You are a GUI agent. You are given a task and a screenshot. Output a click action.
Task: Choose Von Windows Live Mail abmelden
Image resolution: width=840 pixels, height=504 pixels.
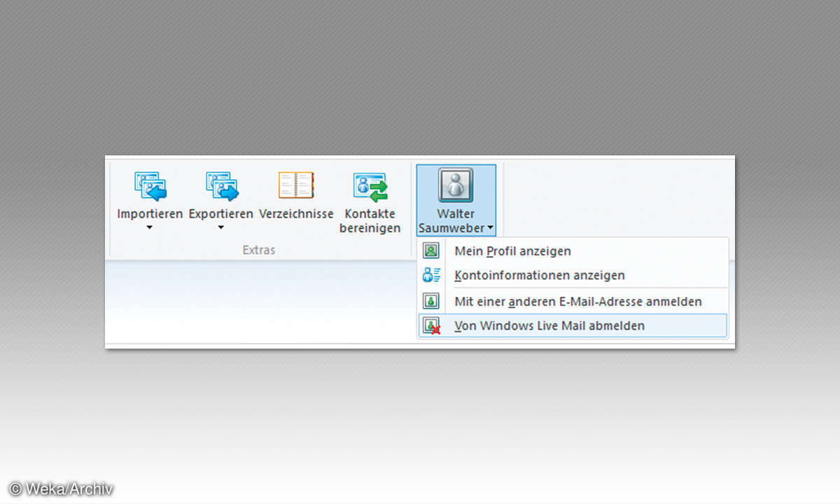pos(573,325)
